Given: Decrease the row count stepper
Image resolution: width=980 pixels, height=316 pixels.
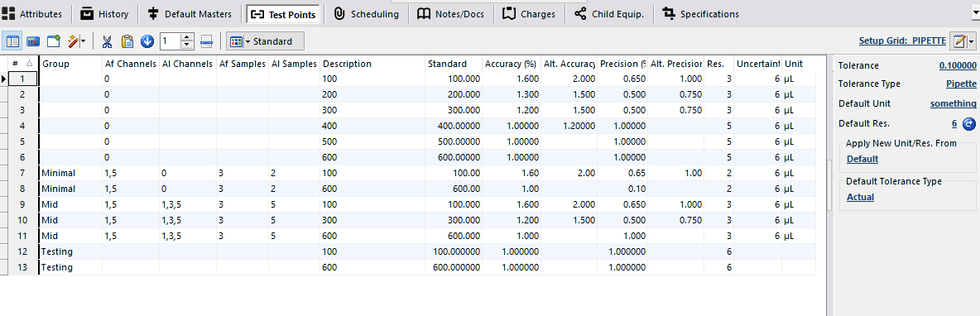Looking at the screenshot, I should 187,45.
